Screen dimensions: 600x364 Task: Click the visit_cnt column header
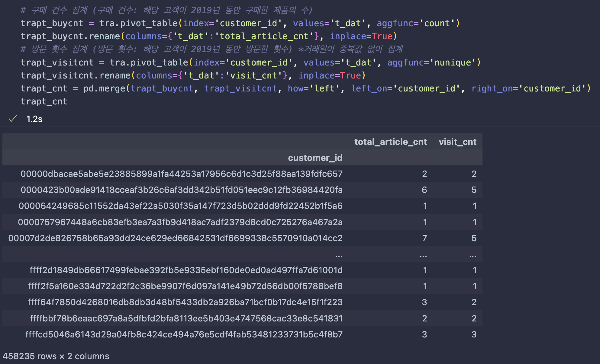pyautogui.click(x=457, y=142)
